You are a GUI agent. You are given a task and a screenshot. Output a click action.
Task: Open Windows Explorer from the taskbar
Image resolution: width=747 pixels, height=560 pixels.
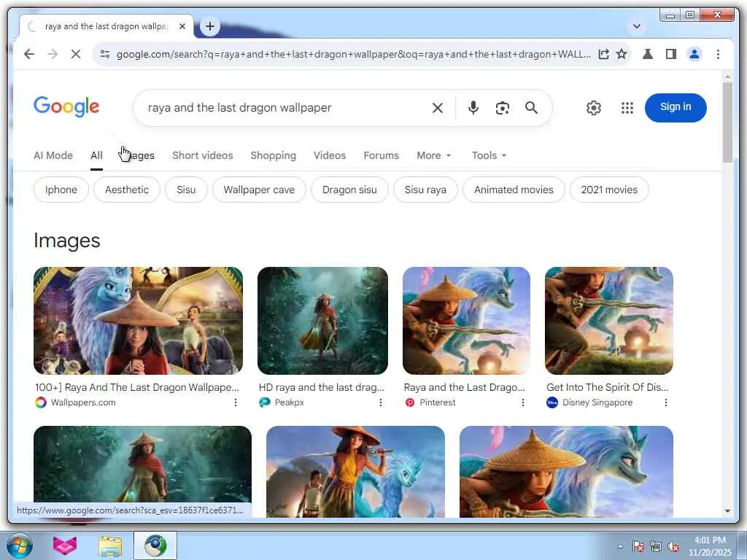pos(110,545)
